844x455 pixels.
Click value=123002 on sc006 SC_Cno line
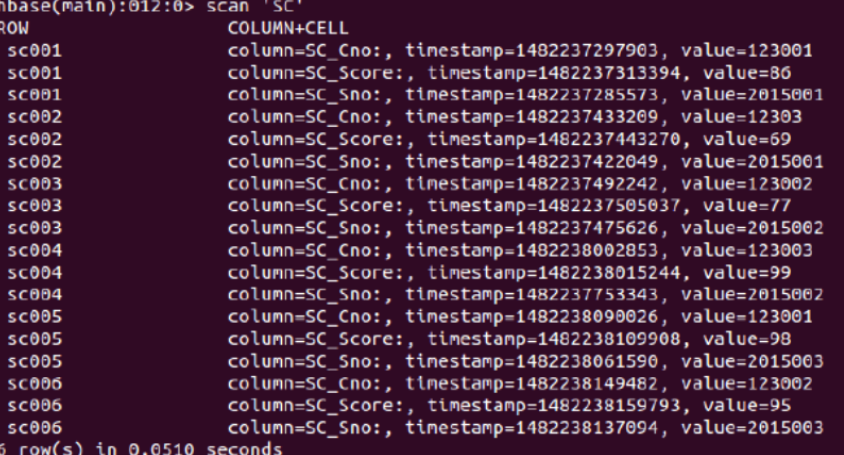[x=747, y=383]
